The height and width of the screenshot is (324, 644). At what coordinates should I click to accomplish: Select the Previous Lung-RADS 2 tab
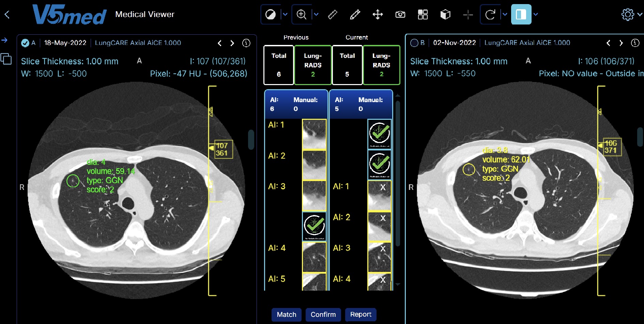pos(312,65)
